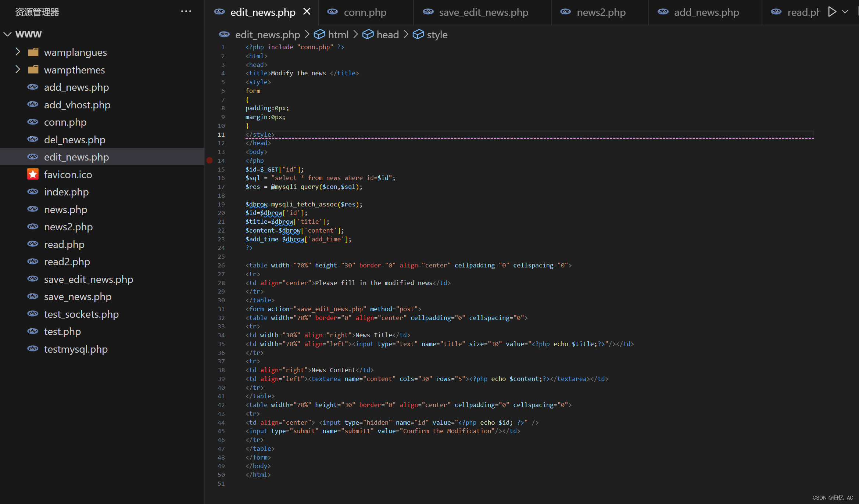Click the html breadcrumb symbol icon

tap(319, 35)
